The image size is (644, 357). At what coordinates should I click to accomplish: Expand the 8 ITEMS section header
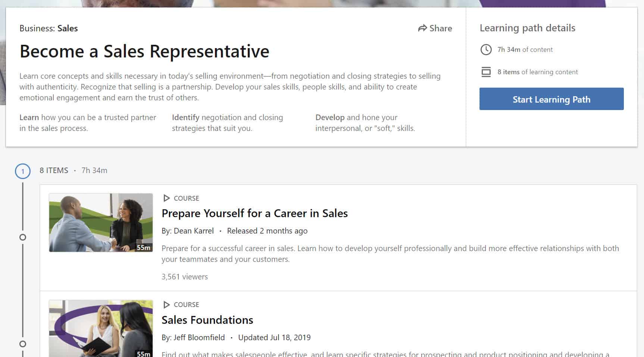click(54, 170)
